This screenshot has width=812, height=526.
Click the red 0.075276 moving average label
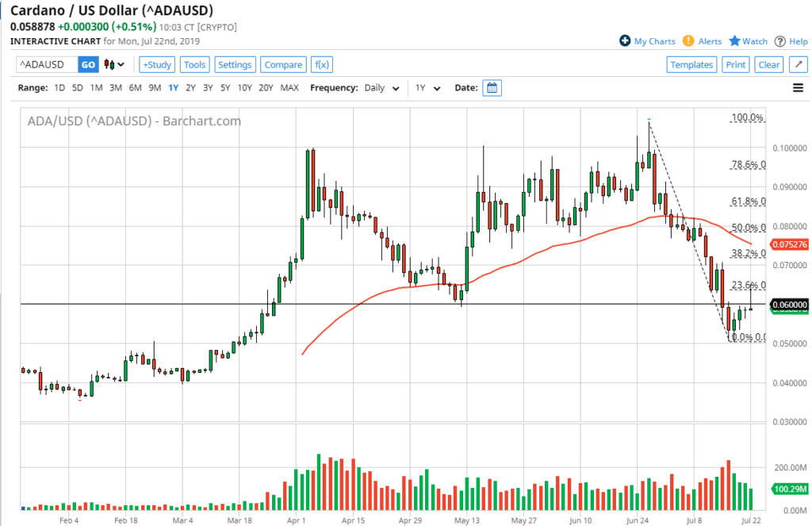pyautogui.click(x=790, y=244)
